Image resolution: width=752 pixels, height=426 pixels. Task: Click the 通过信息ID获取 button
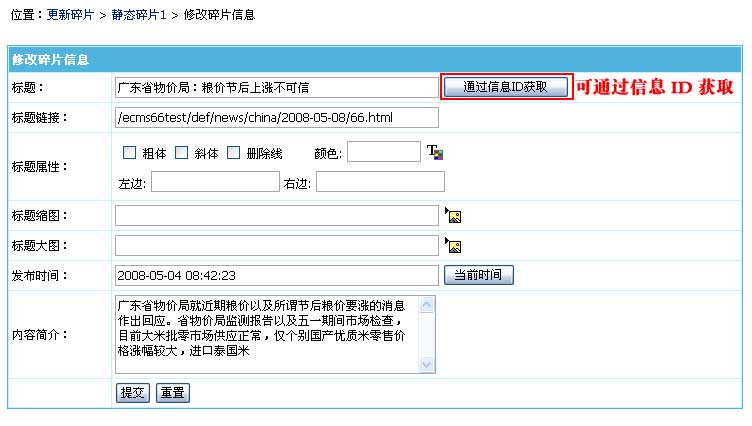(506, 87)
